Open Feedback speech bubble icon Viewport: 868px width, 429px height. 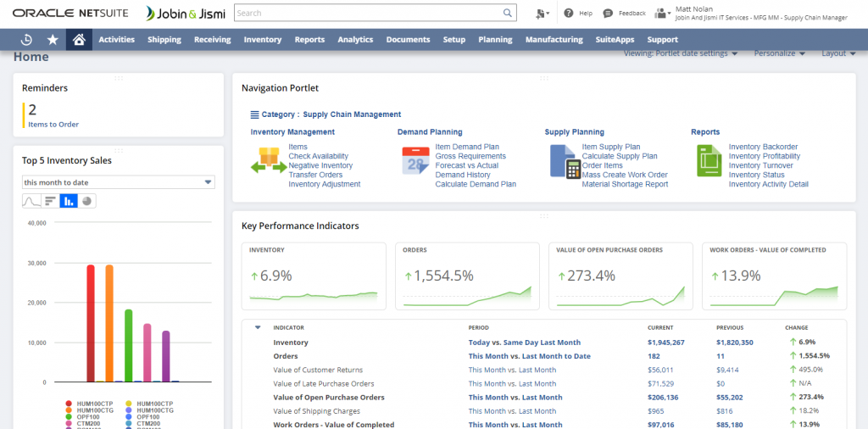point(609,14)
